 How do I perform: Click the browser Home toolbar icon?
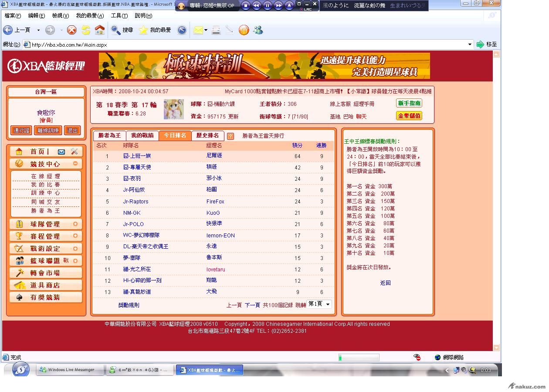pos(100,30)
